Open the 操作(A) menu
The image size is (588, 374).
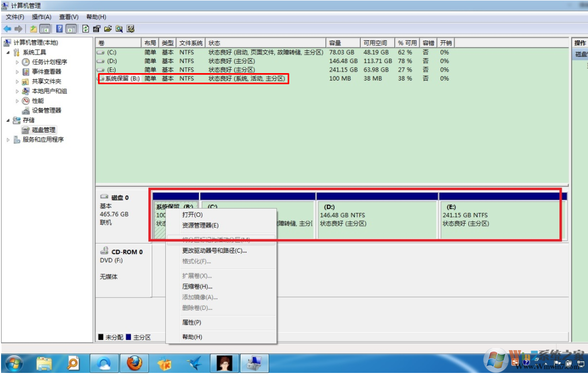click(41, 17)
